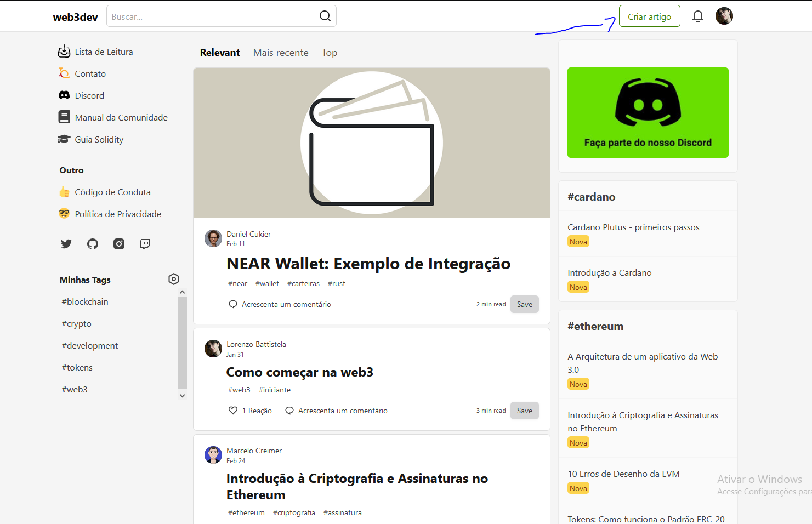Select the Discord sidebar entry icon
Image resolution: width=812 pixels, height=524 pixels.
click(x=64, y=95)
